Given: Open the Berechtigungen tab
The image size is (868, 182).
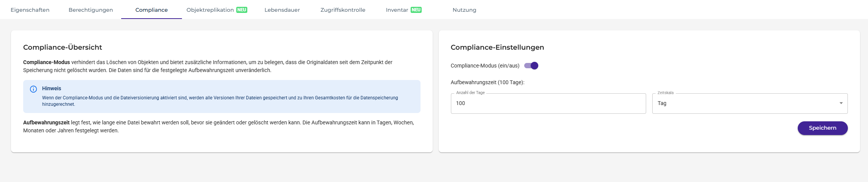Looking at the screenshot, I should (91, 10).
